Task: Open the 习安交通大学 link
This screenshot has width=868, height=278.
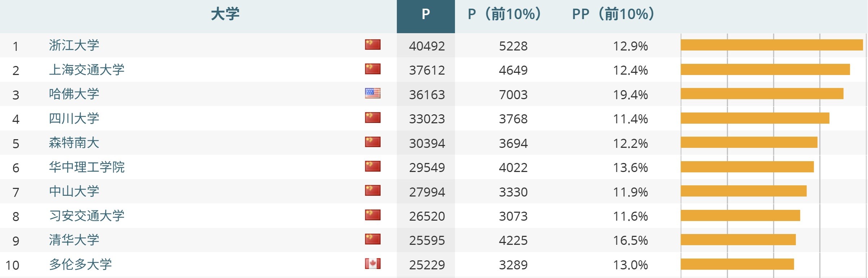Action: [87, 216]
